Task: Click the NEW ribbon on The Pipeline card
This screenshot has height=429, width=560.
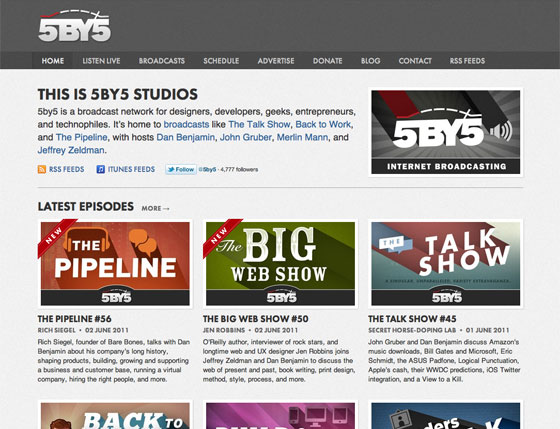Action: 55,237
